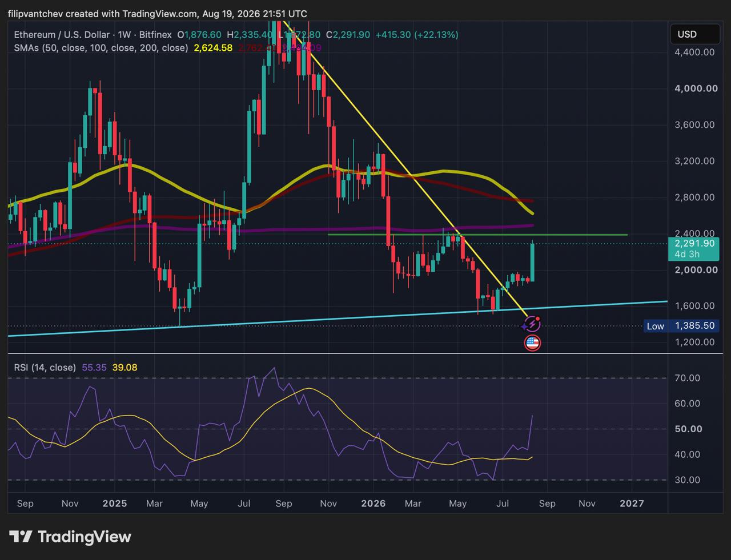Image resolution: width=731 pixels, height=560 pixels.
Task: Click the US flag economic event icon
Action: click(532, 343)
